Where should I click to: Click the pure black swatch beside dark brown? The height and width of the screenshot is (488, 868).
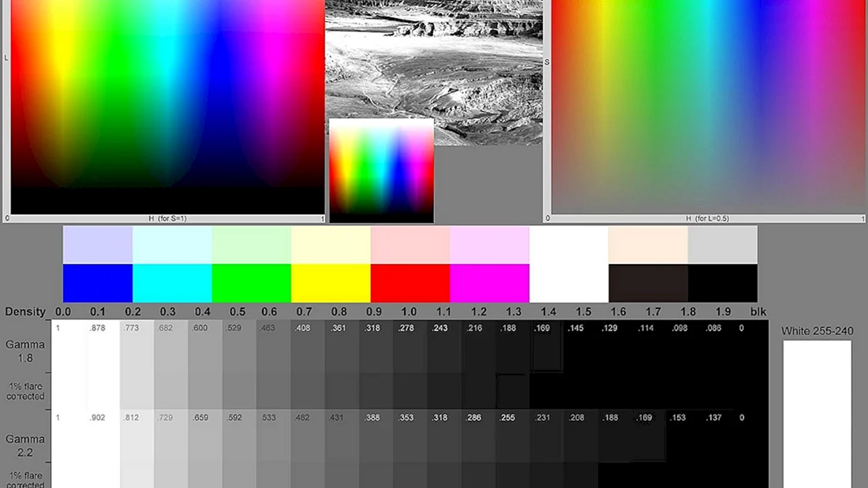[722, 283]
